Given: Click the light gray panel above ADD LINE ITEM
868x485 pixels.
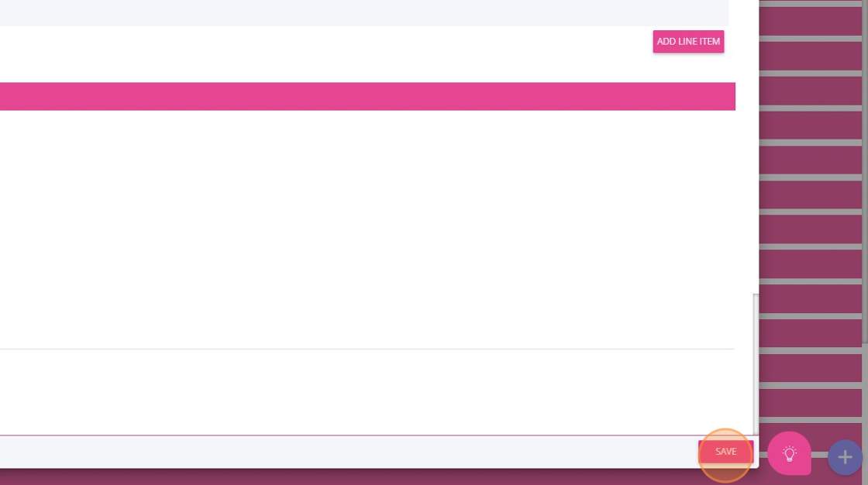Looking at the screenshot, I should click(x=363, y=12).
